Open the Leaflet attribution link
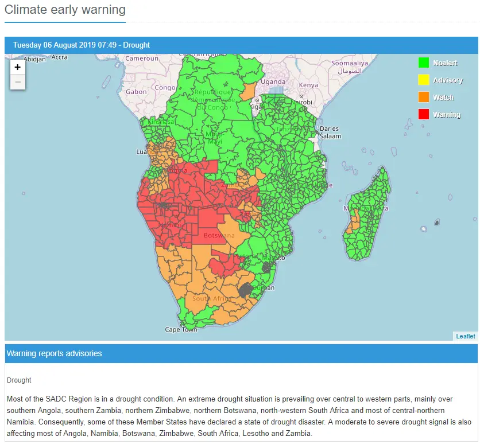Image resolution: width=480 pixels, height=448 pixels. 465,336
